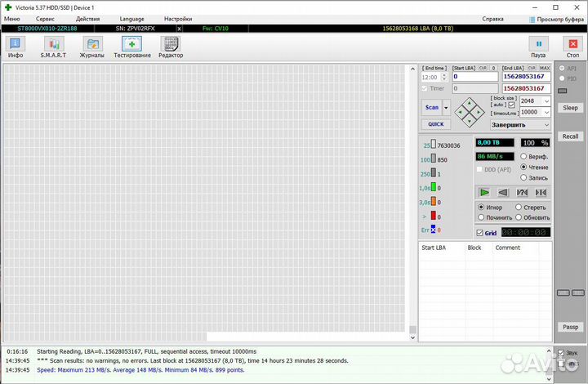Open the Журналы logs section
This screenshot has width=588, height=384.
tap(91, 47)
